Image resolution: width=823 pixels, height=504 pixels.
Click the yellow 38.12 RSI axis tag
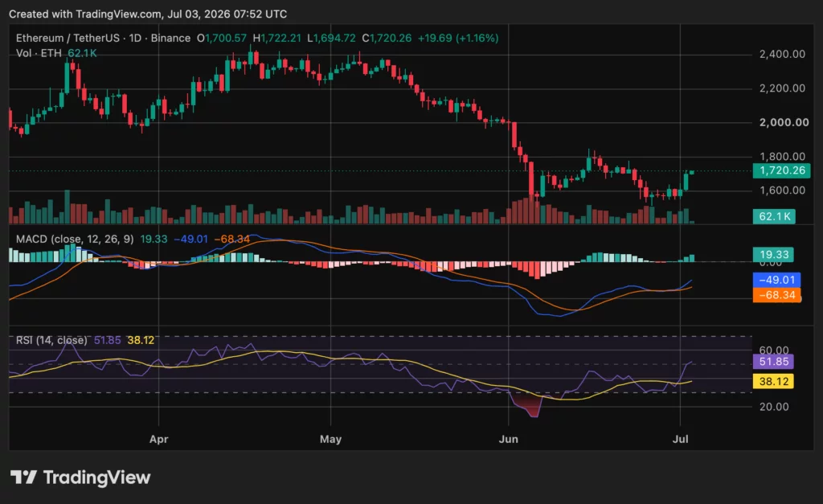point(774,381)
